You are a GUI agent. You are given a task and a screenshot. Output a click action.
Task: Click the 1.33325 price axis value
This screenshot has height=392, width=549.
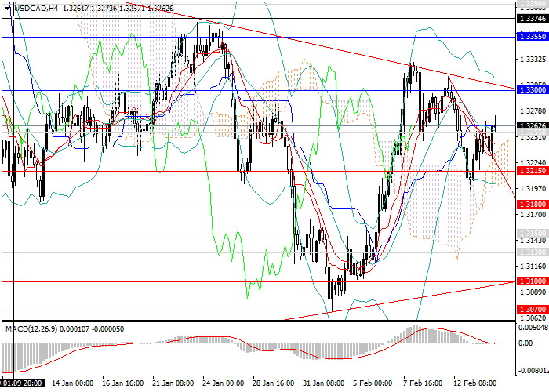tap(533, 60)
